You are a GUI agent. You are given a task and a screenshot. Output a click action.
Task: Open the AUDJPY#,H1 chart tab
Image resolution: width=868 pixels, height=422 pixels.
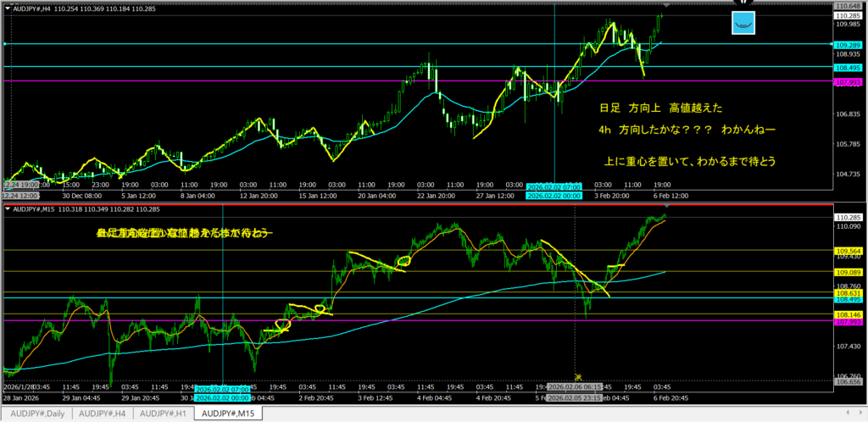pyautogui.click(x=164, y=414)
